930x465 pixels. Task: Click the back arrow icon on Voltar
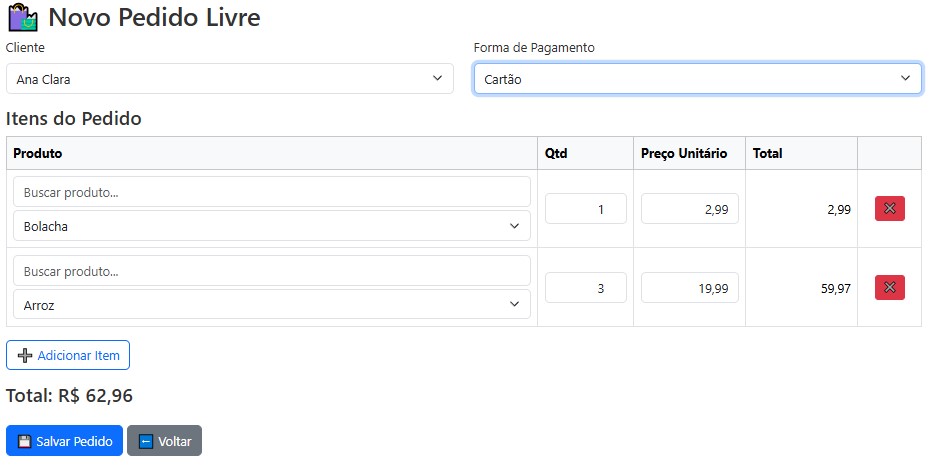[146, 441]
